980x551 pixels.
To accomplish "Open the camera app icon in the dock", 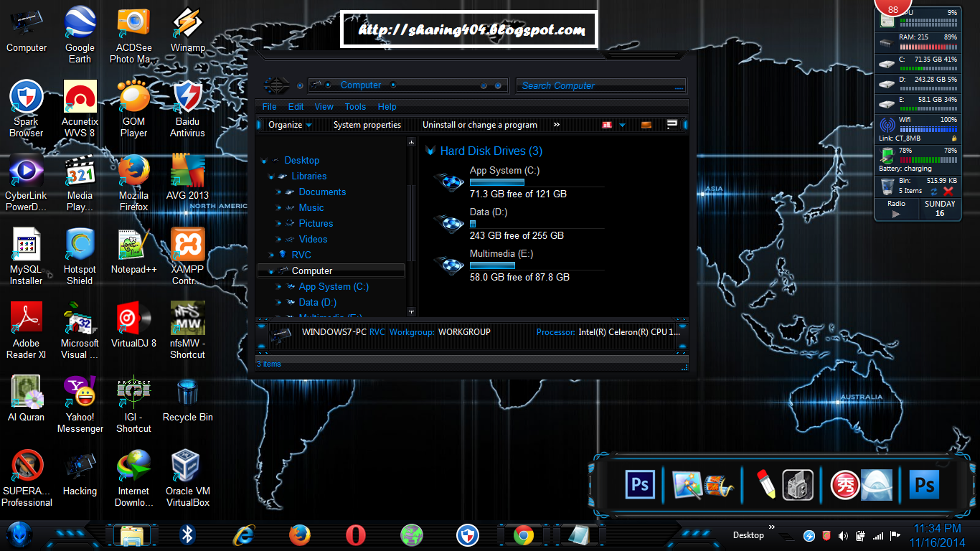I will (x=798, y=484).
